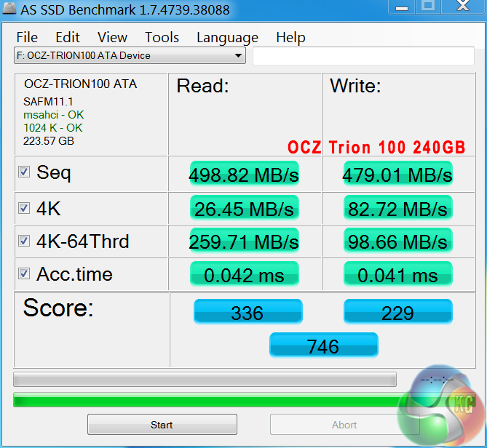487x448 pixels.
Task: Click the --:--:-- elapsed time display
Action: (437, 380)
